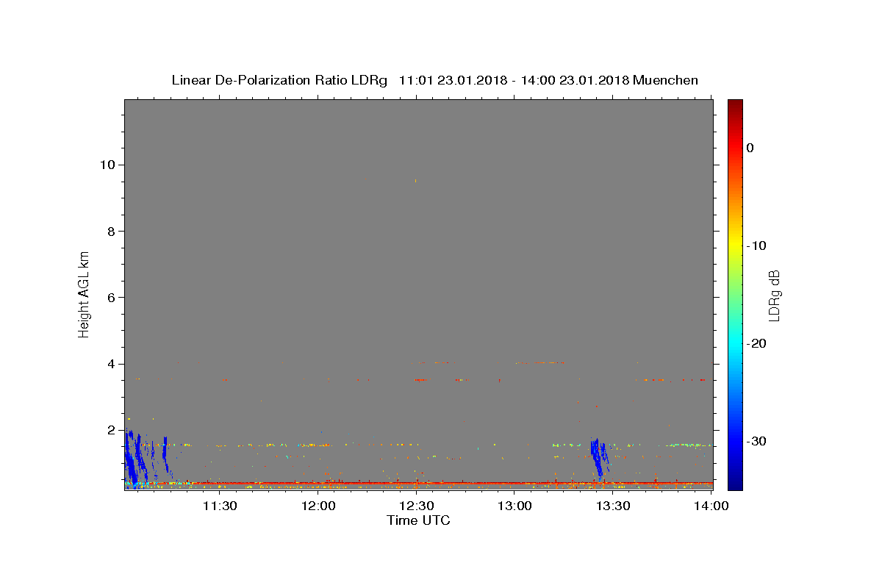
Task: Click the 12:30 time tick label
Action: tap(417, 506)
